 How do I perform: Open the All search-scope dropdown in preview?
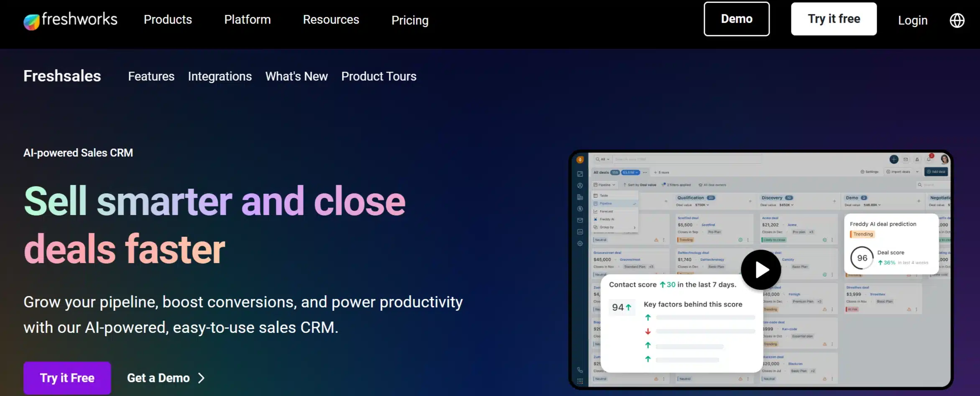pyautogui.click(x=602, y=159)
